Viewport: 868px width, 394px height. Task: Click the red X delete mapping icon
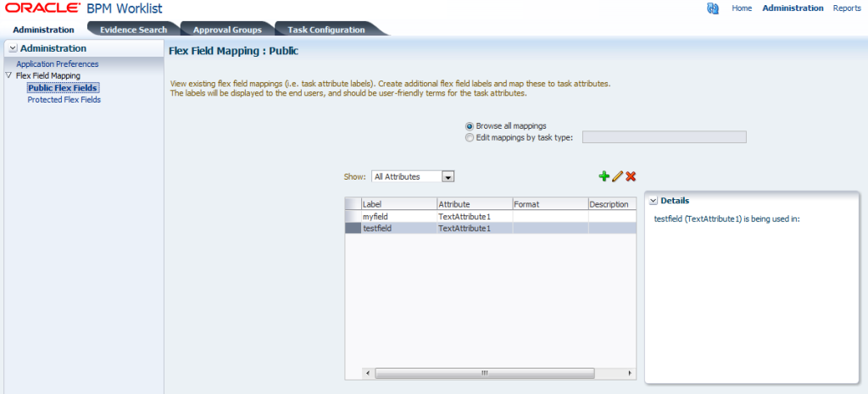(x=631, y=176)
